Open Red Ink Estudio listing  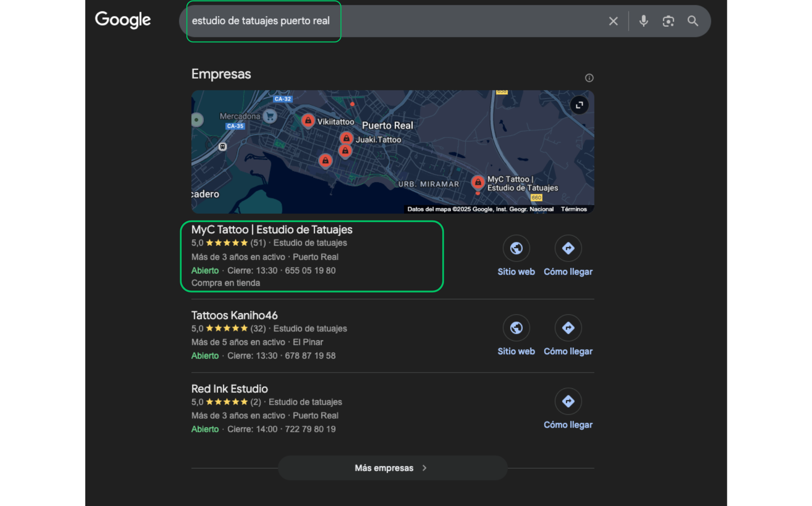pyautogui.click(x=230, y=388)
